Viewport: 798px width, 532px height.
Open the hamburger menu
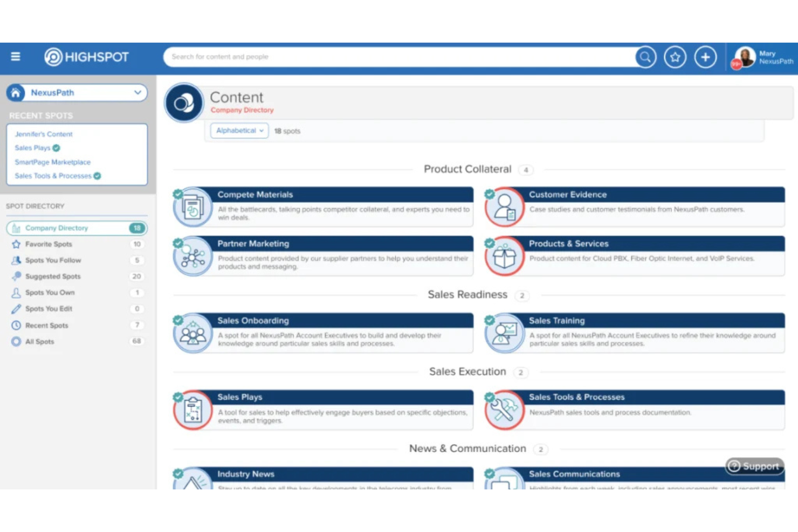[x=16, y=57]
